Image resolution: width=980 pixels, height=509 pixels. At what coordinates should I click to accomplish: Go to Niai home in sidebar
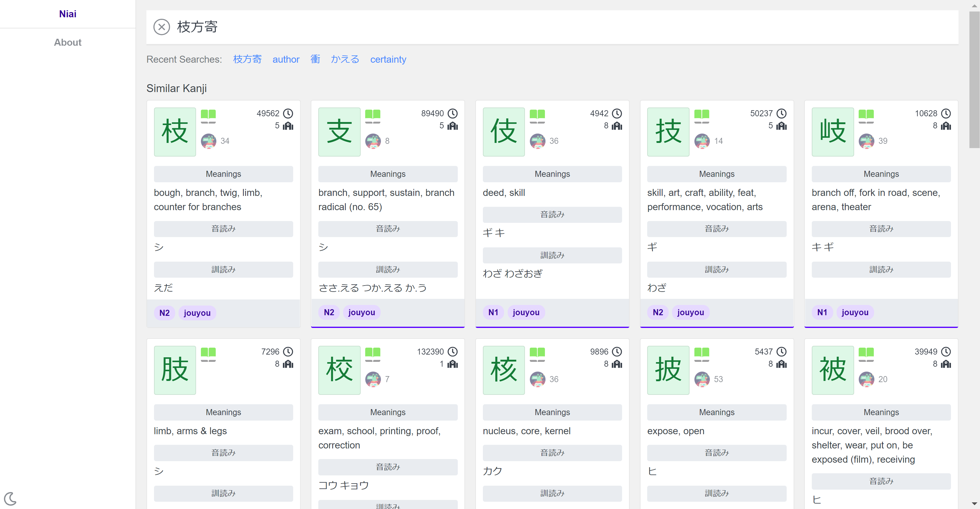(67, 14)
